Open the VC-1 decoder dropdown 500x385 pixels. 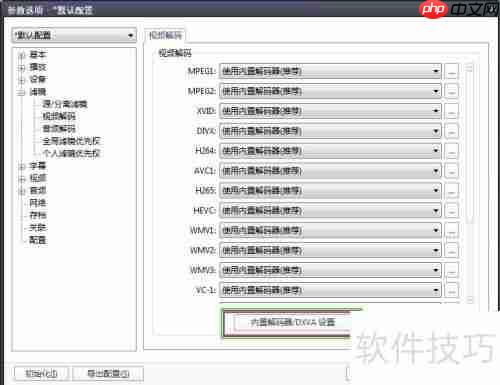tap(330, 290)
